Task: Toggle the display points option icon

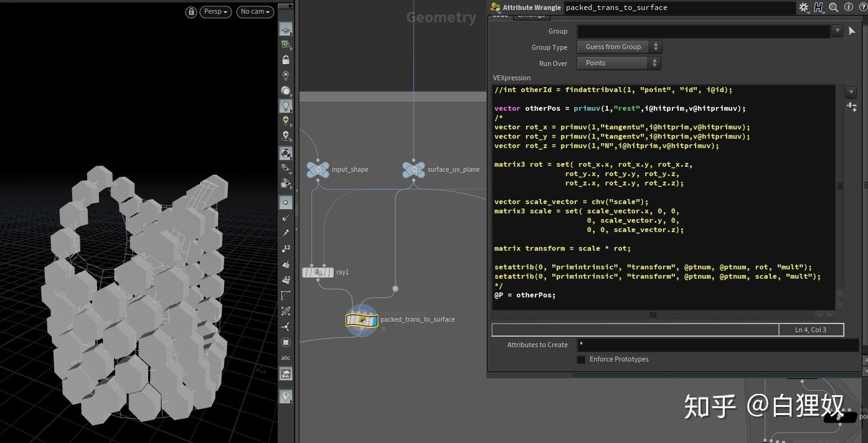Action: (x=286, y=202)
